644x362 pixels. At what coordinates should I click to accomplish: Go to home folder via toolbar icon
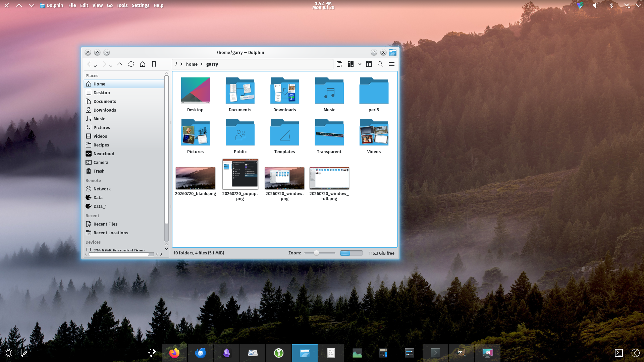[143, 64]
